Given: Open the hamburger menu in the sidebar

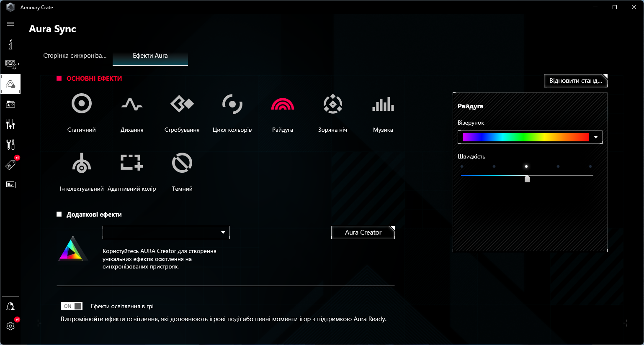Looking at the screenshot, I should 10,24.
